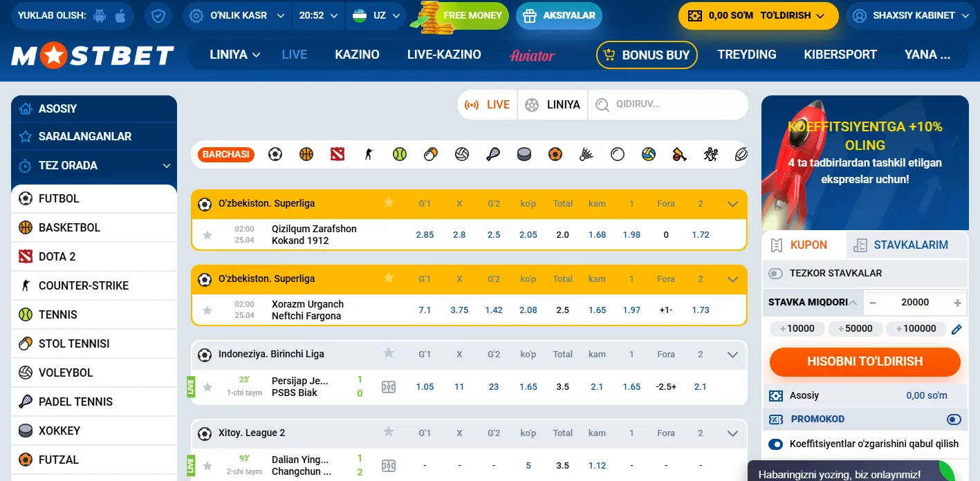The image size is (980, 481).
Task: Open match statistics for Dalian Ying vs Changchun
Action: (x=389, y=466)
